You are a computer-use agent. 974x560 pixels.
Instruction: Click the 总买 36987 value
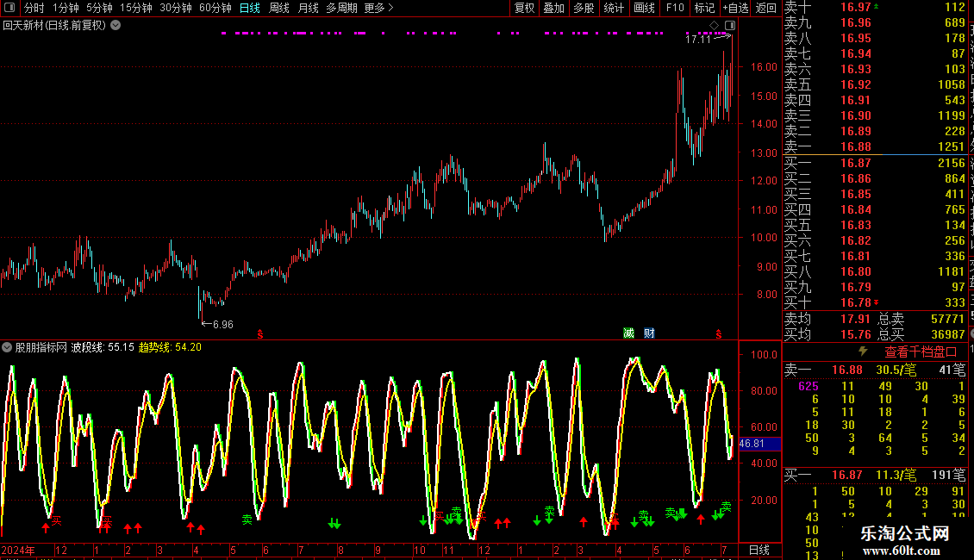pos(947,334)
